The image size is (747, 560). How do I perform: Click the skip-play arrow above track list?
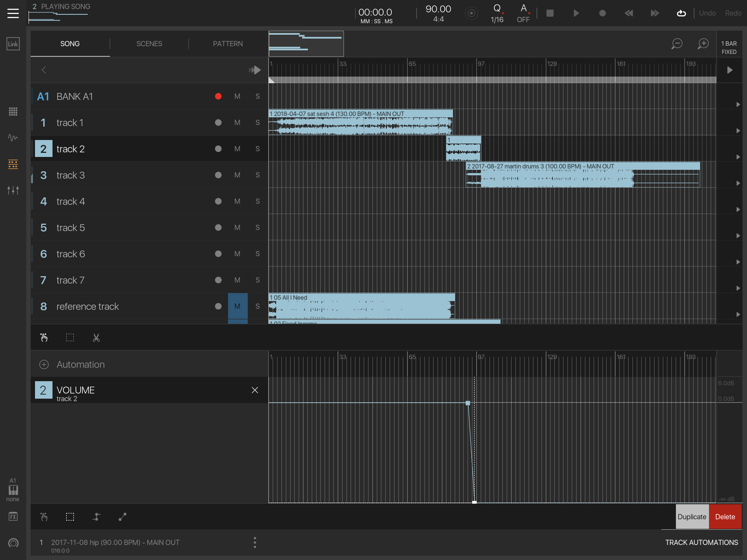(x=255, y=70)
